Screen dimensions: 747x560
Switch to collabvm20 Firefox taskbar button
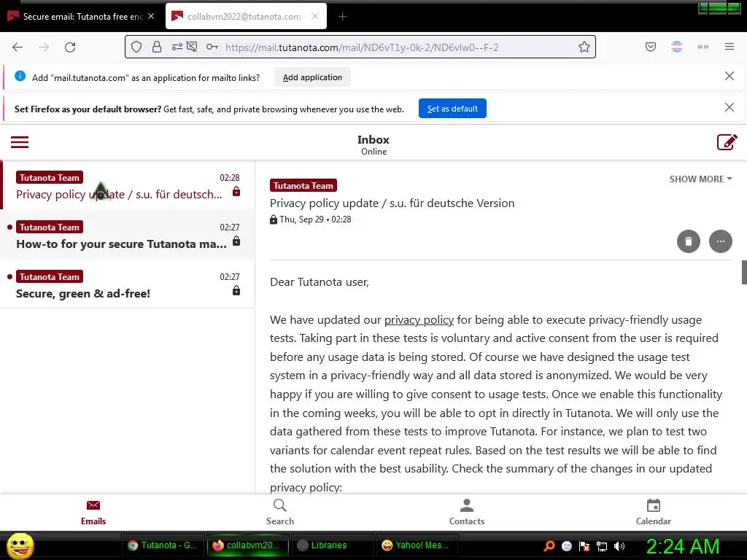point(248,545)
